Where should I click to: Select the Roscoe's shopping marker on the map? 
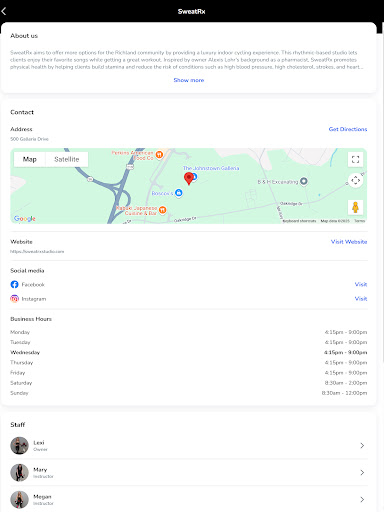click(x=179, y=193)
